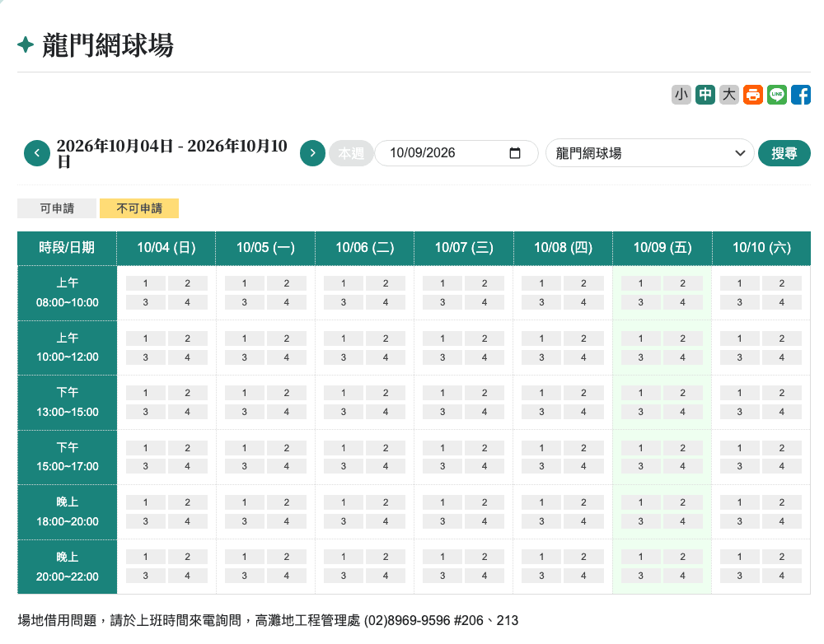Select court 4 on 10/04 08:00~10:00
The height and width of the screenshot is (644, 824).
[x=188, y=302]
